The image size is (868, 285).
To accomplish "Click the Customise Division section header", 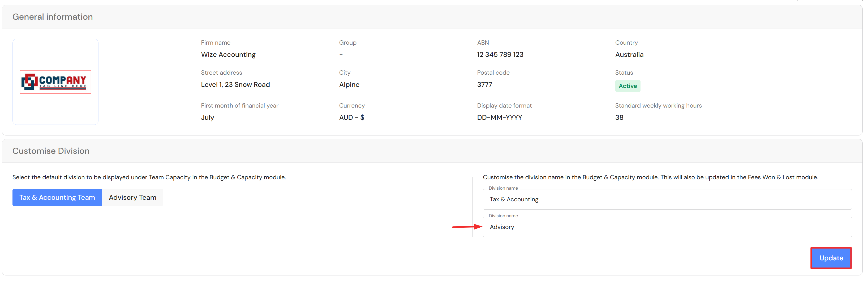I will [x=51, y=151].
